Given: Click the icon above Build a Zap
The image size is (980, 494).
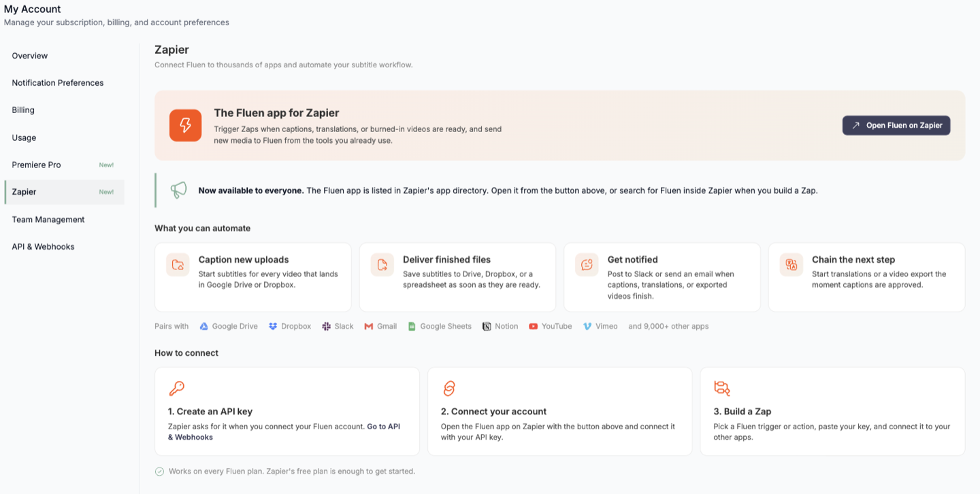Looking at the screenshot, I should pyautogui.click(x=722, y=389).
